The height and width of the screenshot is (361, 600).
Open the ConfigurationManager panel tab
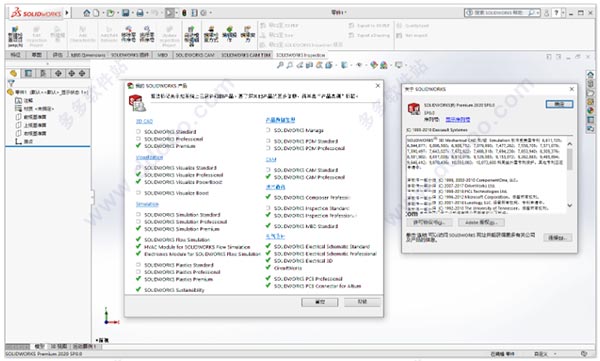[x=43, y=73]
